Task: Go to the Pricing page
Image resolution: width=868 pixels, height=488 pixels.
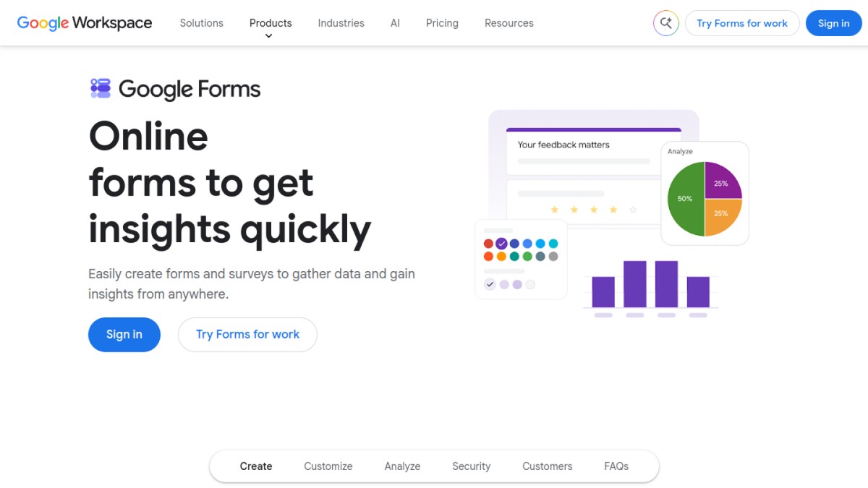Action: 442,23
